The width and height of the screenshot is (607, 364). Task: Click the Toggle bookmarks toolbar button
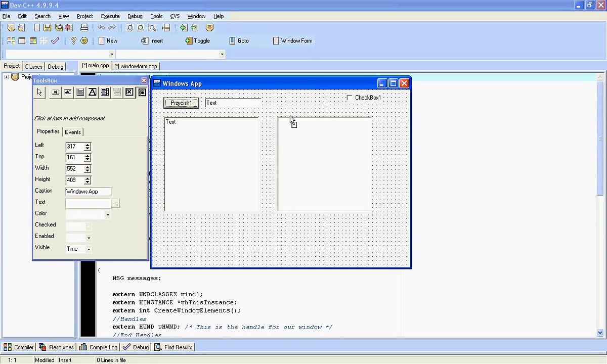197,41
